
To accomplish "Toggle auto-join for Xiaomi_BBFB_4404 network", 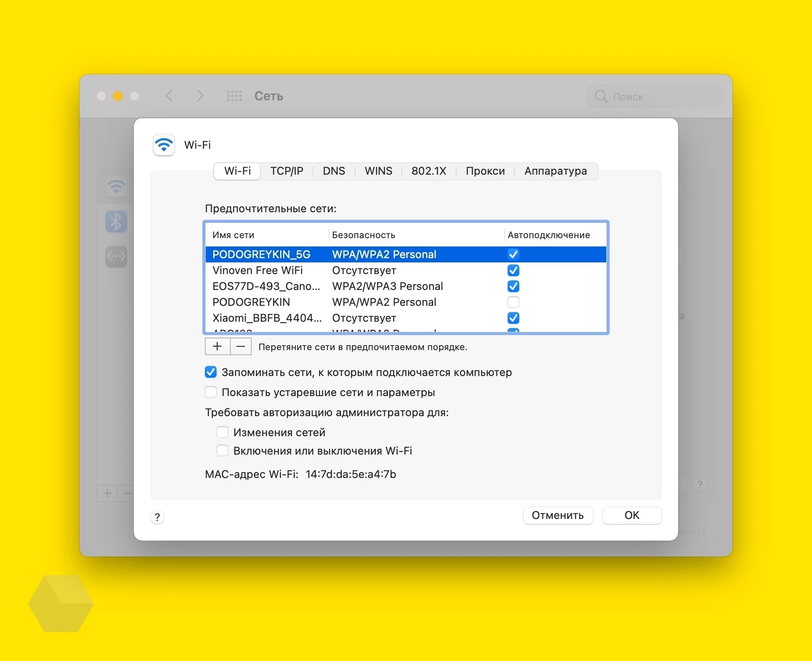I will (513, 318).
